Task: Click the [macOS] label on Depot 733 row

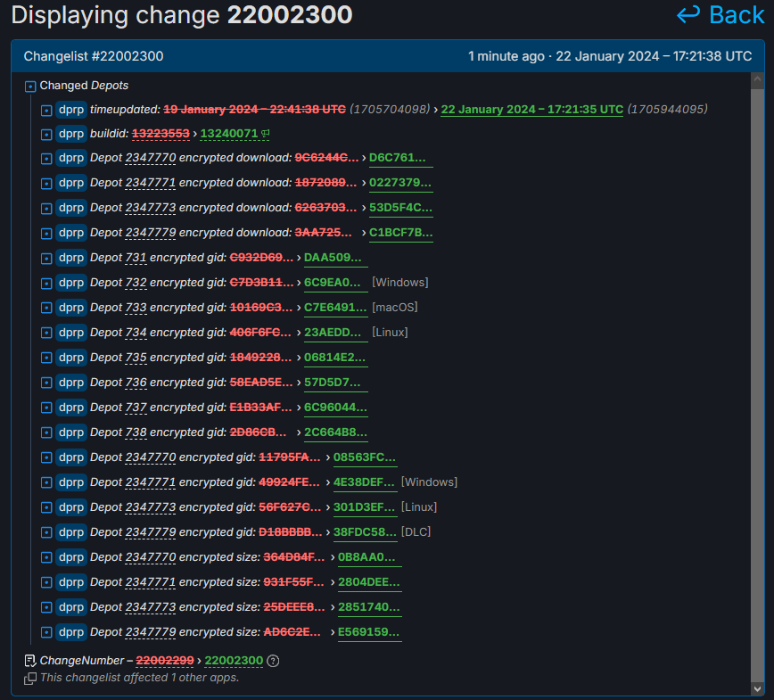Action: tap(395, 307)
